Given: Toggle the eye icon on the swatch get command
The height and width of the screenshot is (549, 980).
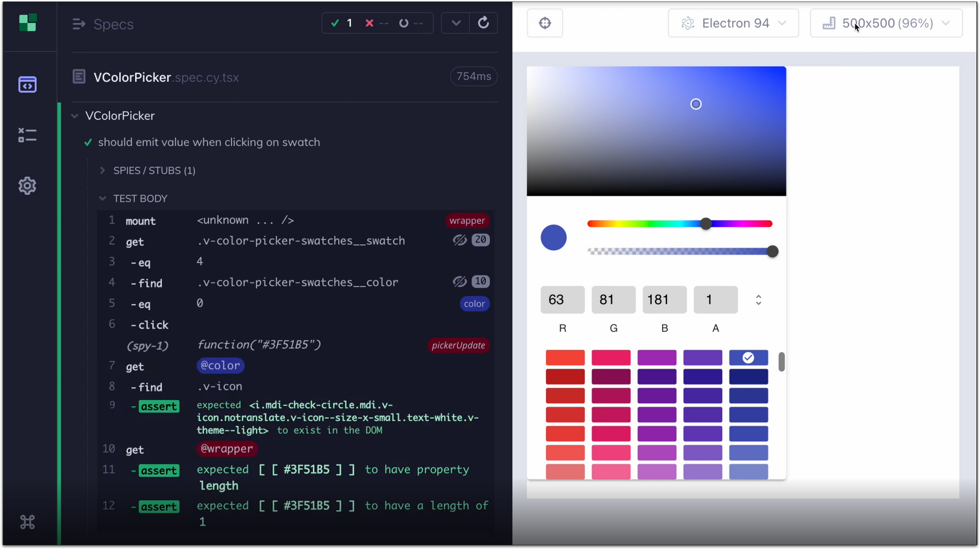Looking at the screenshot, I should (x=460, y=240).
